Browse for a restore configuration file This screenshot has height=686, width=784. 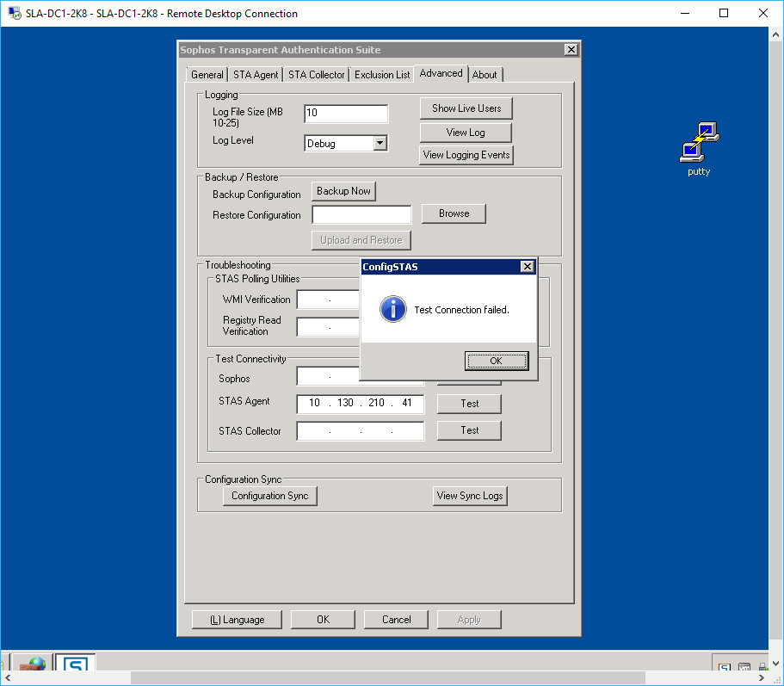[454, 213]
